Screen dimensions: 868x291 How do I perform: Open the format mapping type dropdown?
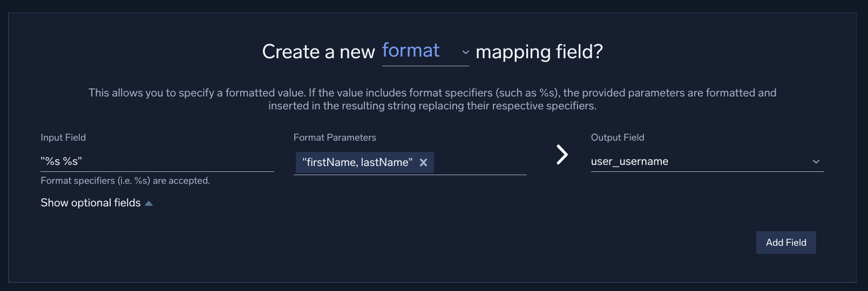coord(425,52)
